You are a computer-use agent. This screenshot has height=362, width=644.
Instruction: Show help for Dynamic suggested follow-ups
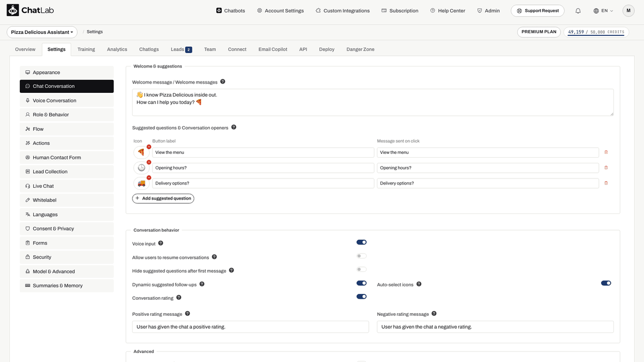(202, 284)
